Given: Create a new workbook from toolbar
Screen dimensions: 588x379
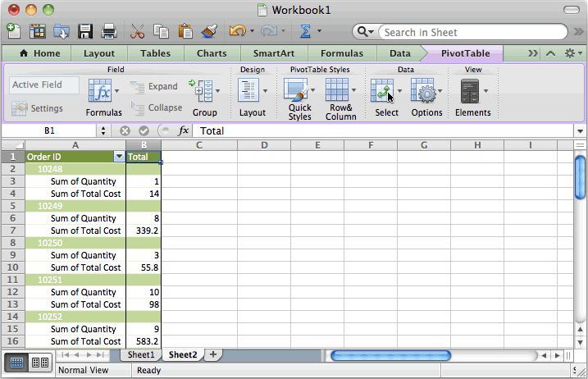Looking at the screenshot, I should click(14, 31).
